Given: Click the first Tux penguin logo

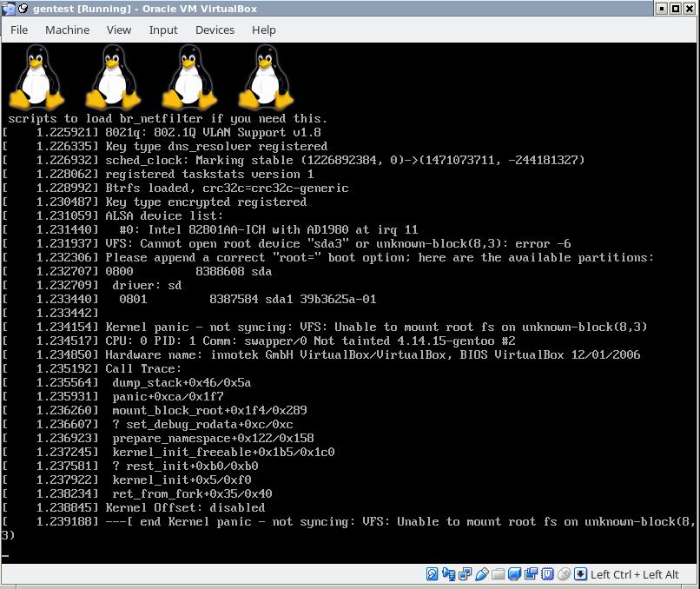Looking at the screenshot, I should point(37,76).
